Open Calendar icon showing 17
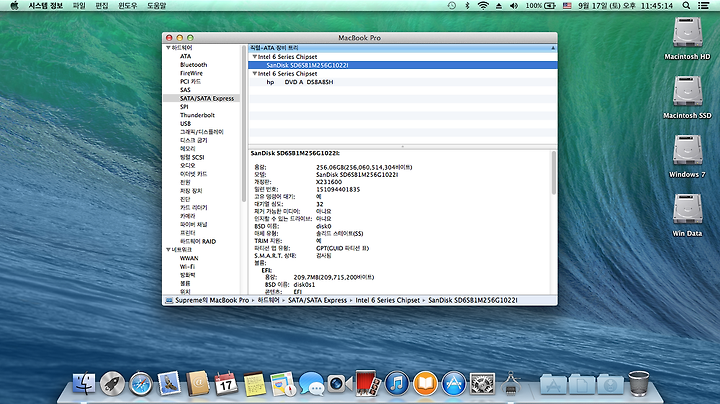 (226, 383)
